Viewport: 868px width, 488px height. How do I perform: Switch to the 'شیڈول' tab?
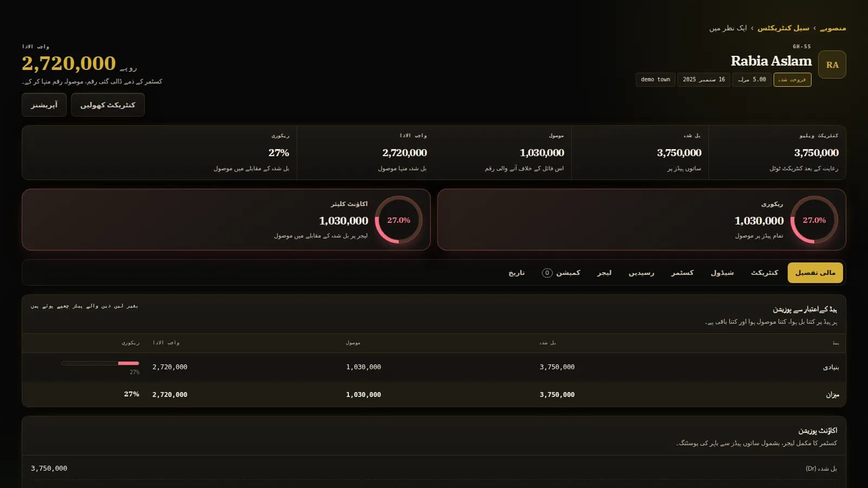pyautogui.click(x=722, y=273)
